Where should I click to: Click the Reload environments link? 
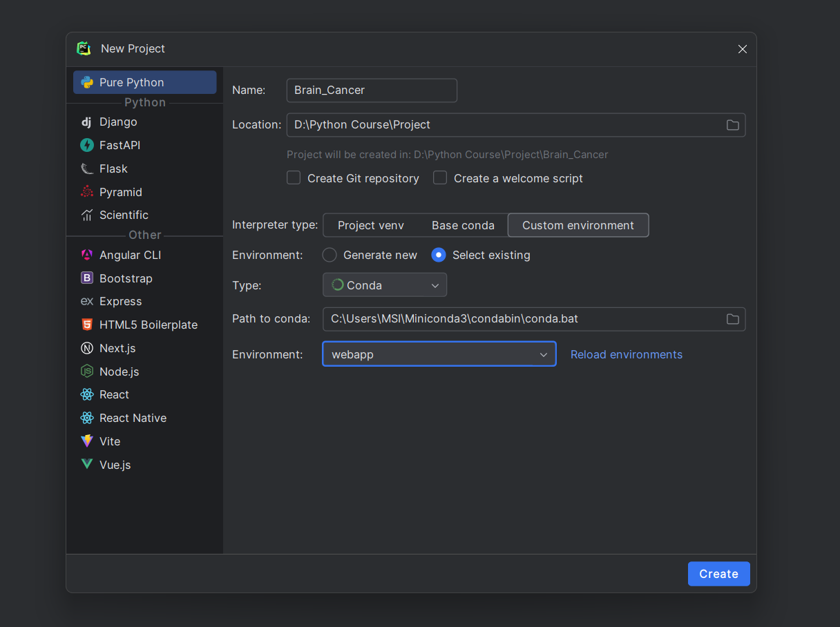coord(626,354)
